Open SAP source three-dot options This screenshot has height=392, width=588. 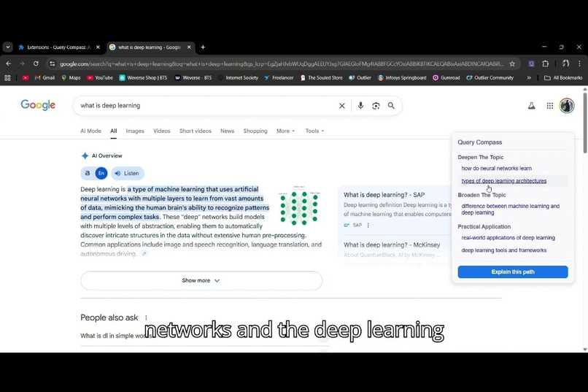[368, 225]
